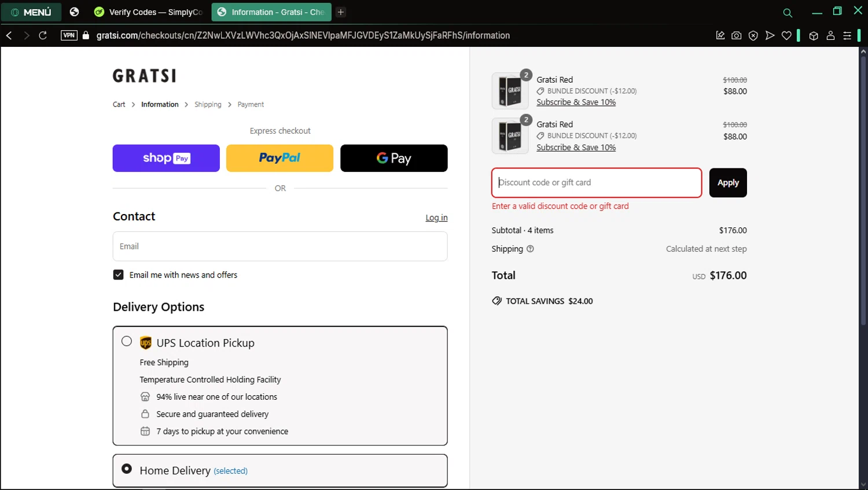The image size is (868, 490).
Task: Open the pinned globe tab
Action: (74, 12)
